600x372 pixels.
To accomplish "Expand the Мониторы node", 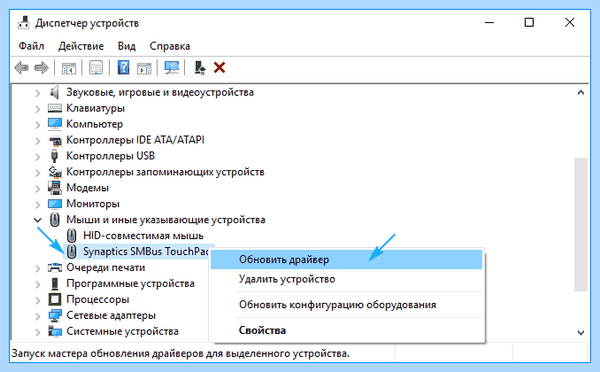I will [38, 204].
